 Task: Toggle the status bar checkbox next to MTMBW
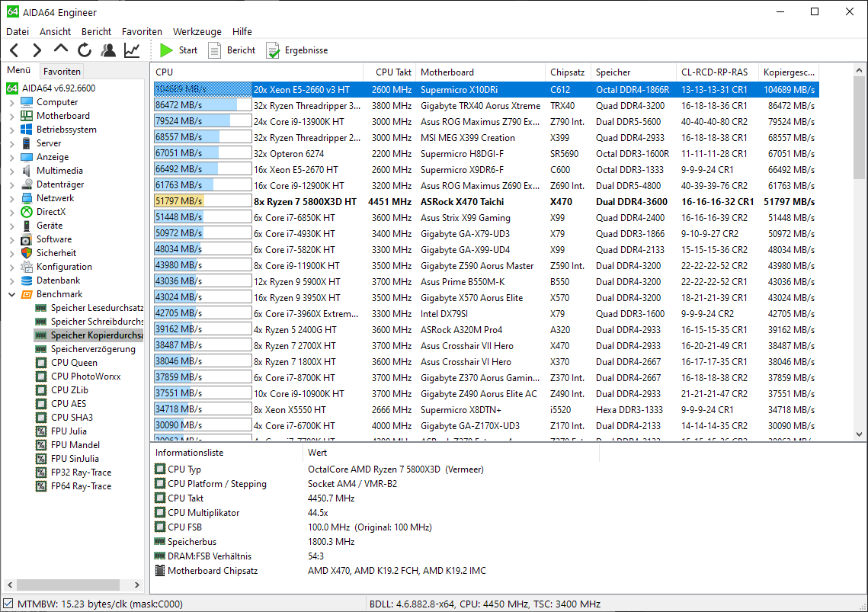[x=8, y=604]
